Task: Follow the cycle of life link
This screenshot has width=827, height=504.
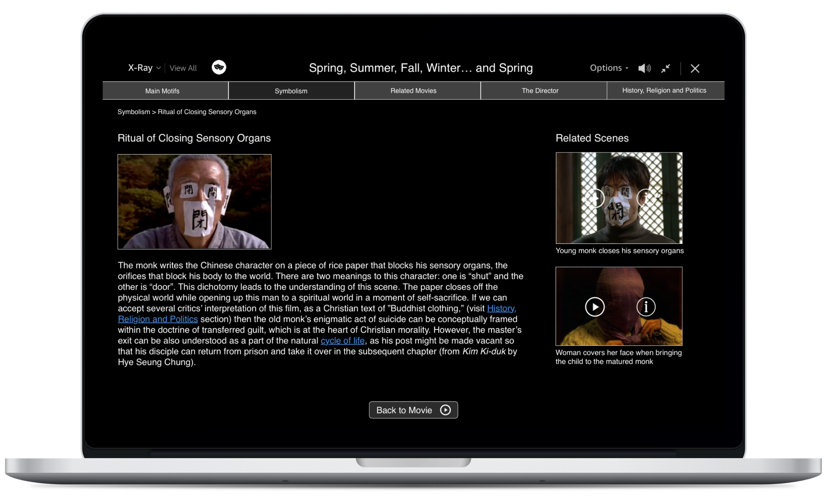Action: [342, 340]
